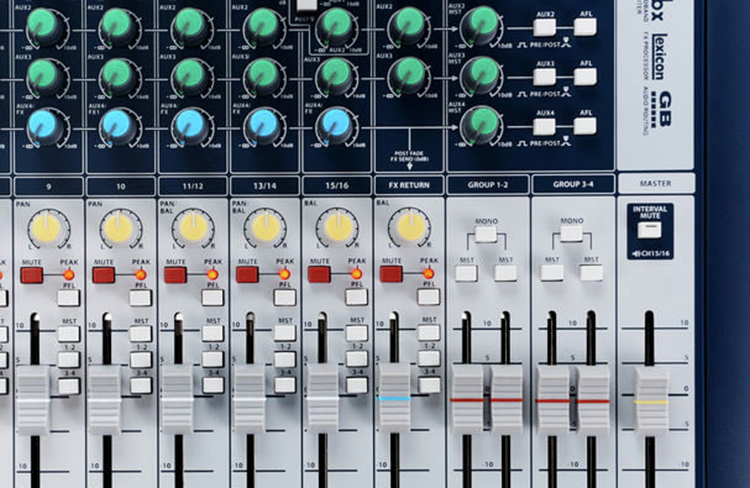The width and height of the screenshot is (750, 488).
Task: Mute channel 13/14
Action: [x=247, y=275]
